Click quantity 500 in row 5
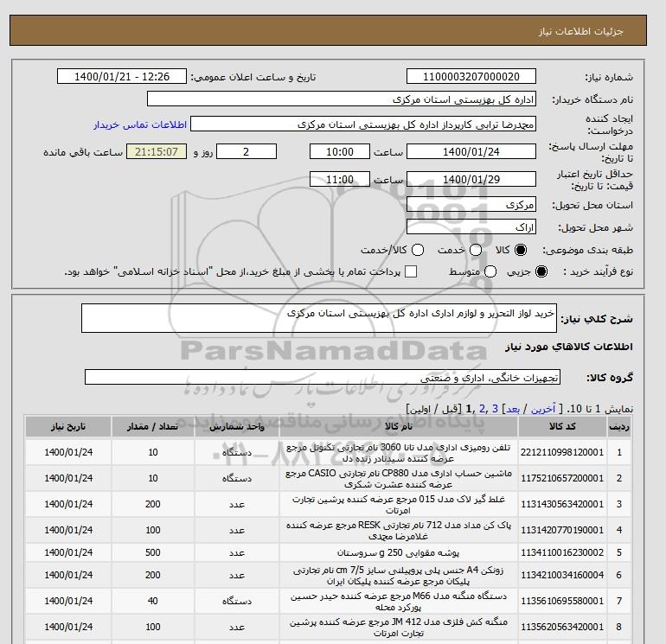Viewport: 666px width, 644px height. [x=153, y=552]
